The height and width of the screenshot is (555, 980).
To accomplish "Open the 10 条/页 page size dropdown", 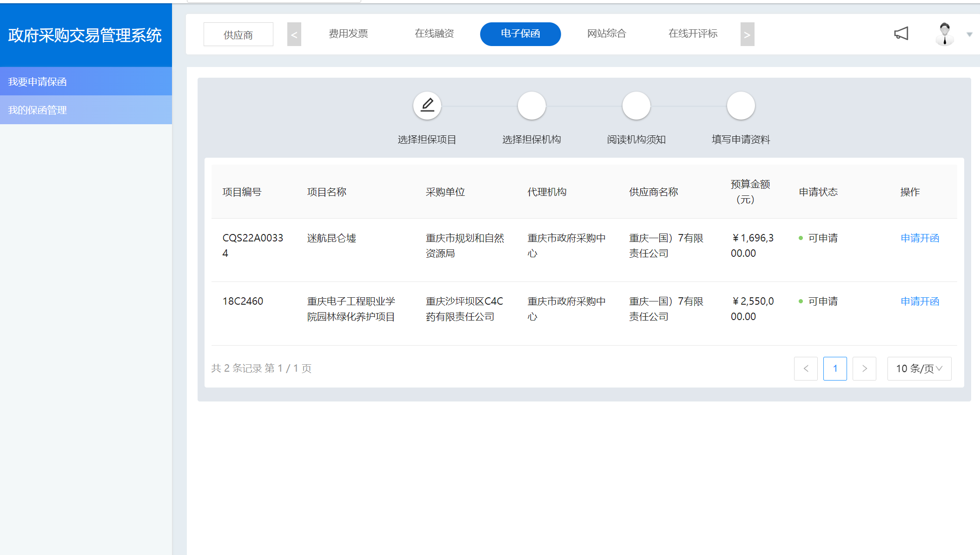I will 919,368.
